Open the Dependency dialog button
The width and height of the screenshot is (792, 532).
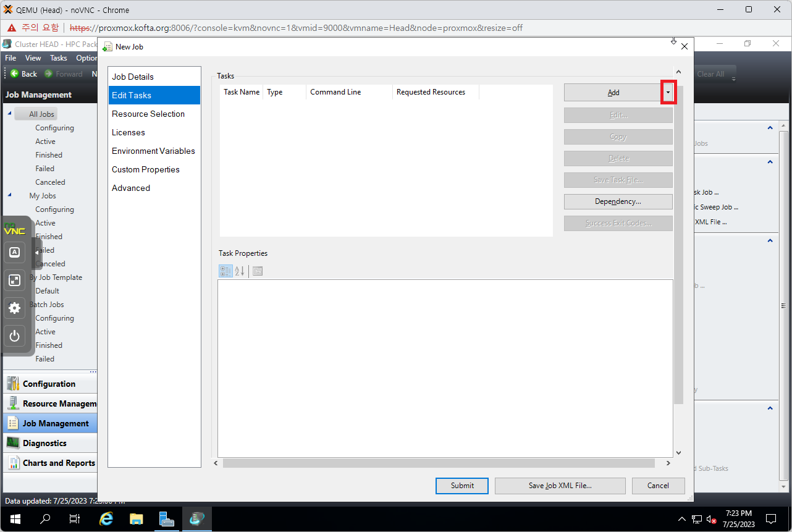click(x=618, y=201)
